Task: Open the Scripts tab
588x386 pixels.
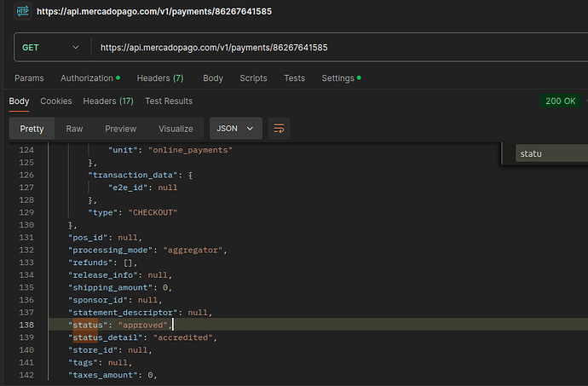Action: pos(253,78)
